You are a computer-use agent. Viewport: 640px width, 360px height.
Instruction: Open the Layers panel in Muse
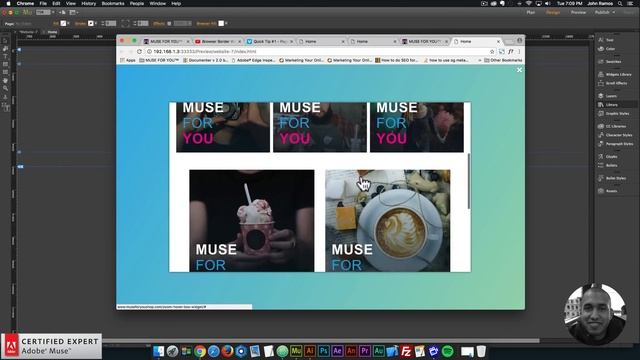point(607,96)
